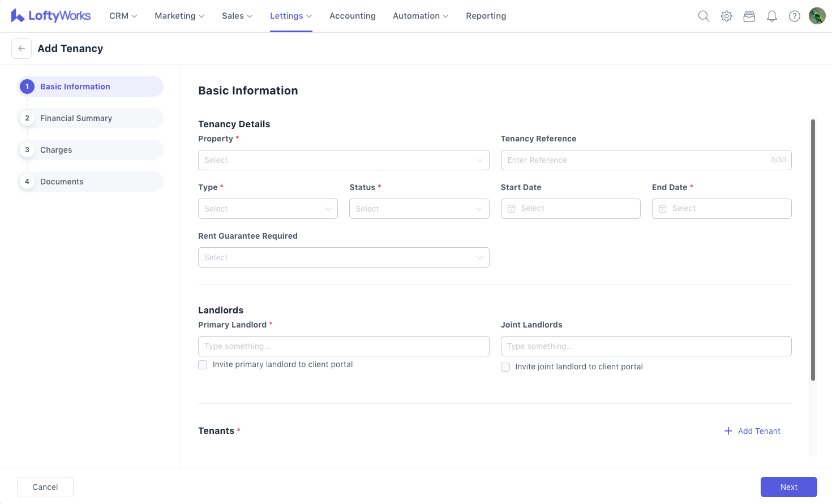Screen dimensions: 832x504
Task: Switch to the Financial Summary step
Action: (x=76, y=118)
